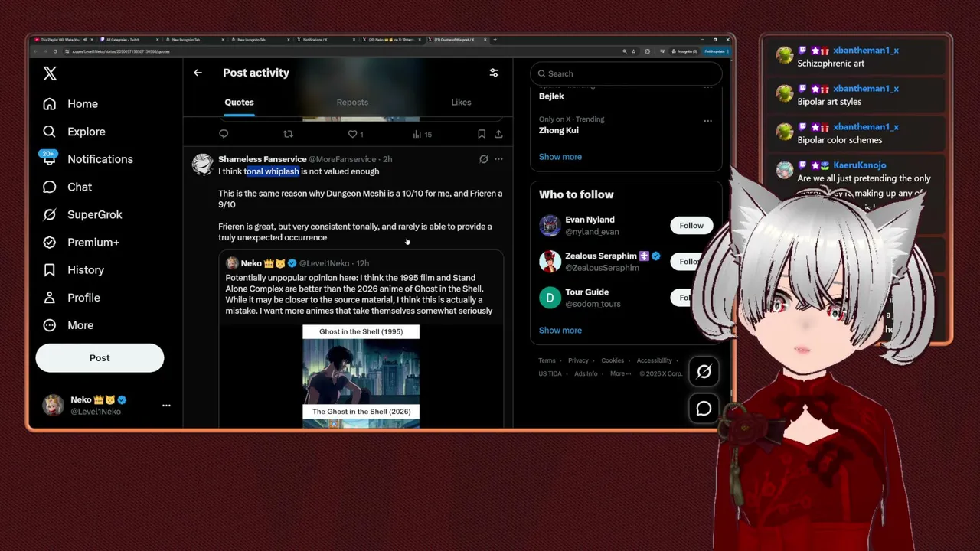This screenshot has height=551, width=980.
Task: Click the Grok icon on Shameless Fanservice post
Action: (484, 159)
